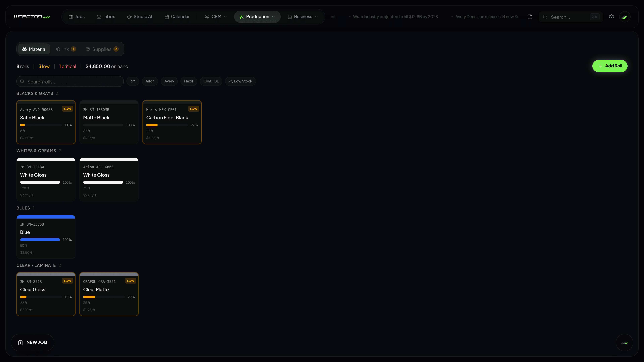Enable the Low Stock filter
Image resolution: width=644 pixels, height=362 pixels.
(x=240, y=81)
